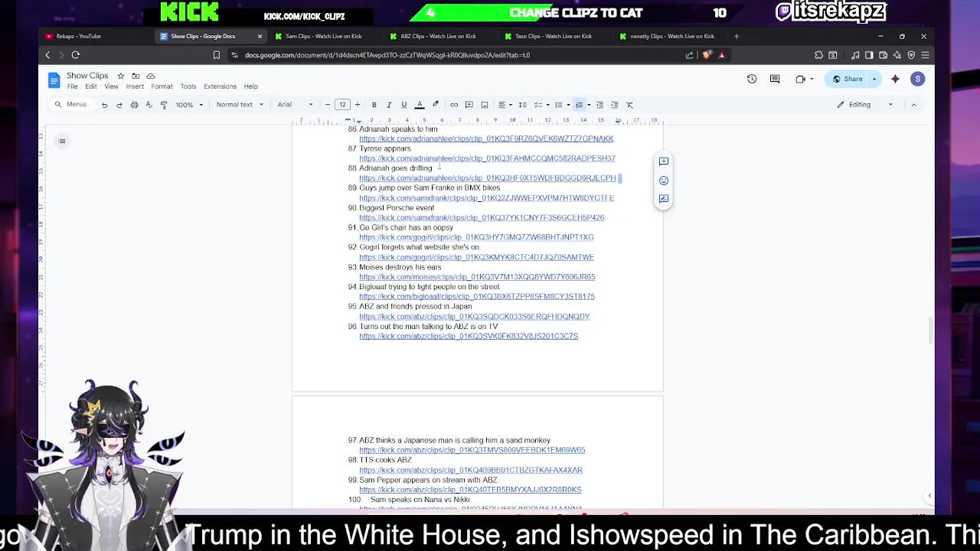Open the File menu

click(x=72, y=86)
